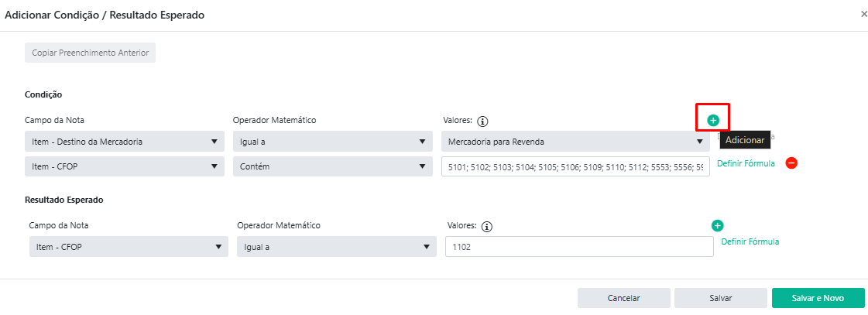This screenshot has height=315, width=868.
Task: Click the green add condition plus icon
Action: (x=713, y=120)
